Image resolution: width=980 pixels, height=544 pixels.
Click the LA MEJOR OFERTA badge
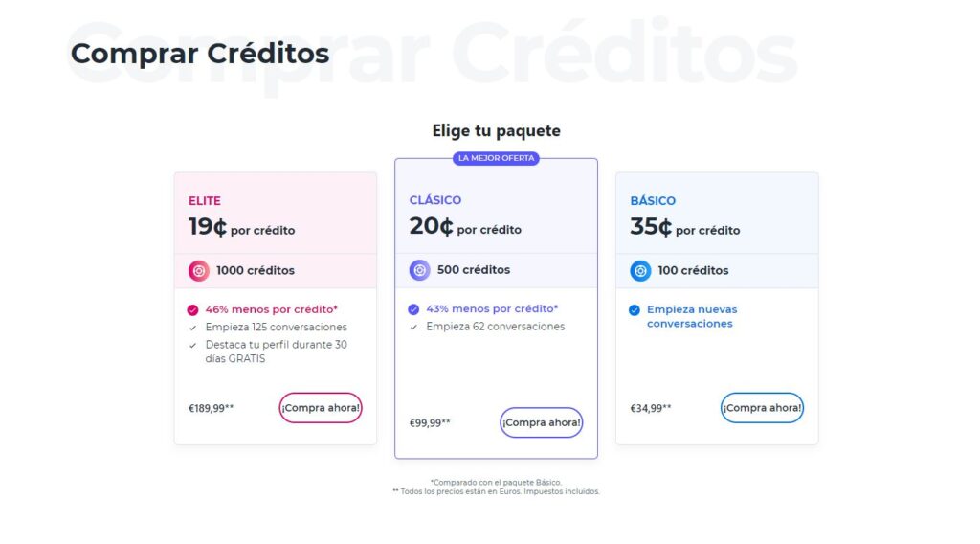pos(496,158)
